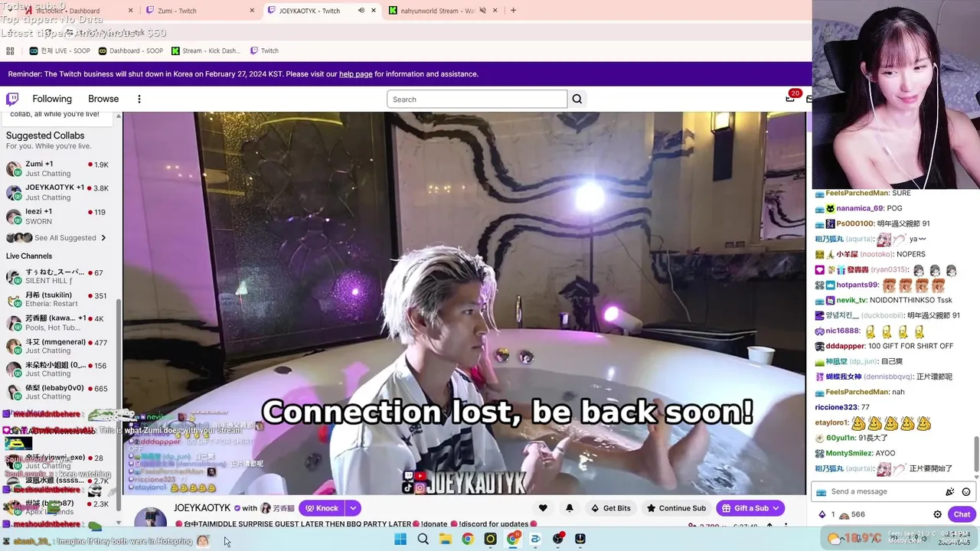Unmute the nahyunworld Stream tab
The height and width of the screenshot is (551, 980).
tap(482, 11)
